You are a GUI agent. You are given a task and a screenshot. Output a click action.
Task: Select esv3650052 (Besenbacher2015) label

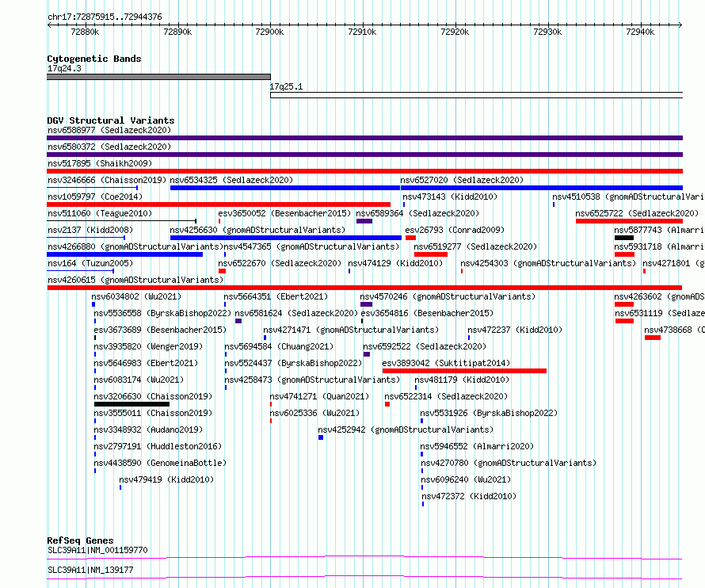284,213
